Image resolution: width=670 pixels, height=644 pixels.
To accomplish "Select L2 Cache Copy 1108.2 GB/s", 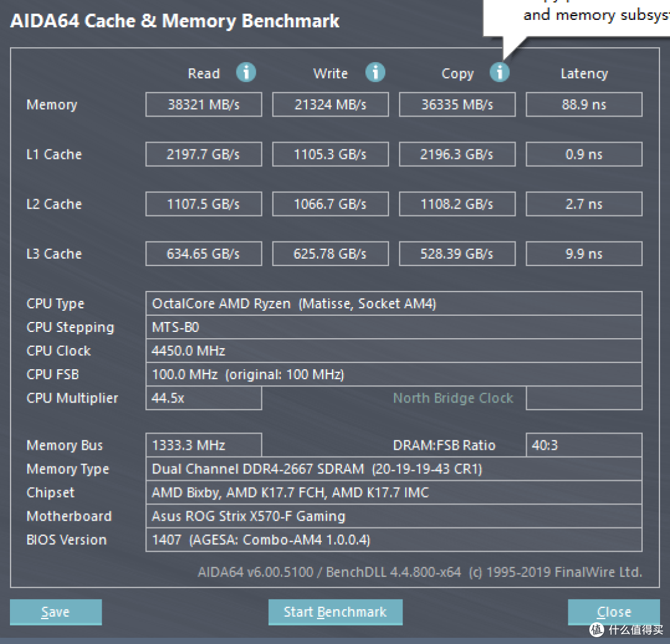I will click(x=457, y=204).
